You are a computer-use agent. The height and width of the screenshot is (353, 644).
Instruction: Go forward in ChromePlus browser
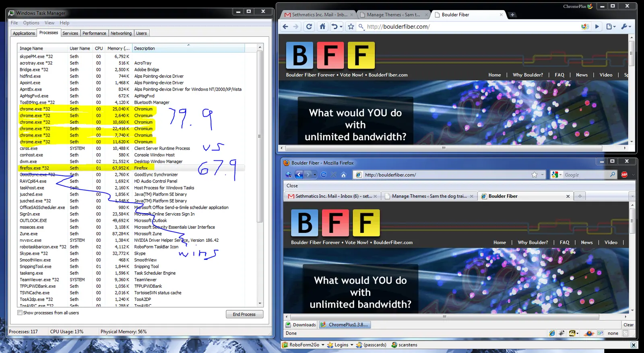coord(296,27)
